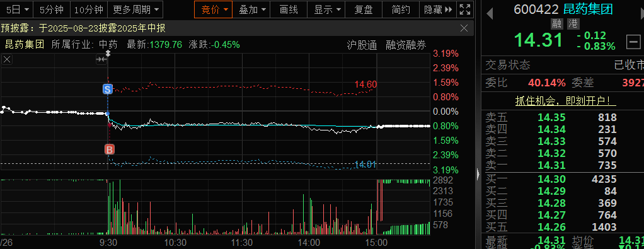Click the 14.01 lower band label
This screenshot has width=644, height=249.
point(365,165)
